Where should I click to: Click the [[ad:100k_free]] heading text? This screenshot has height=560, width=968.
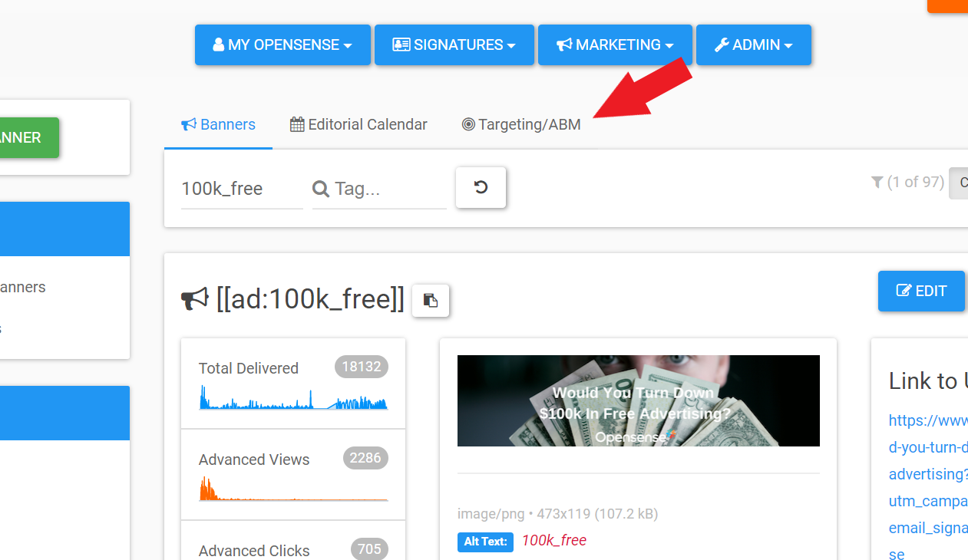click(310, 299)
